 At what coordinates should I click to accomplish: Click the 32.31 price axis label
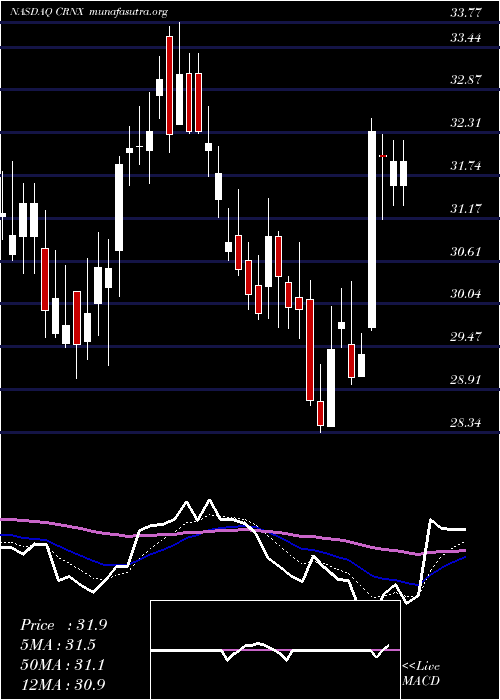pos(466,123)
